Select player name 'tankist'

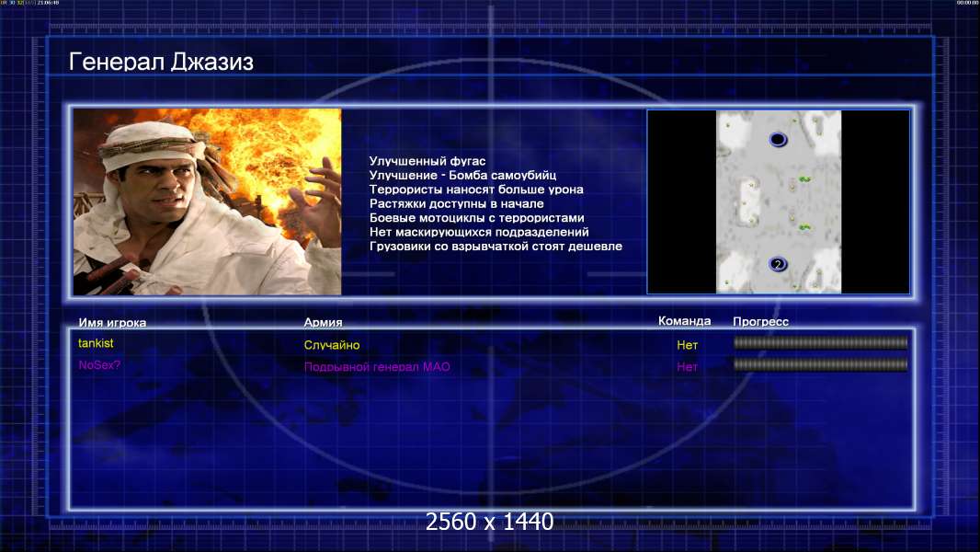[96, 343]
